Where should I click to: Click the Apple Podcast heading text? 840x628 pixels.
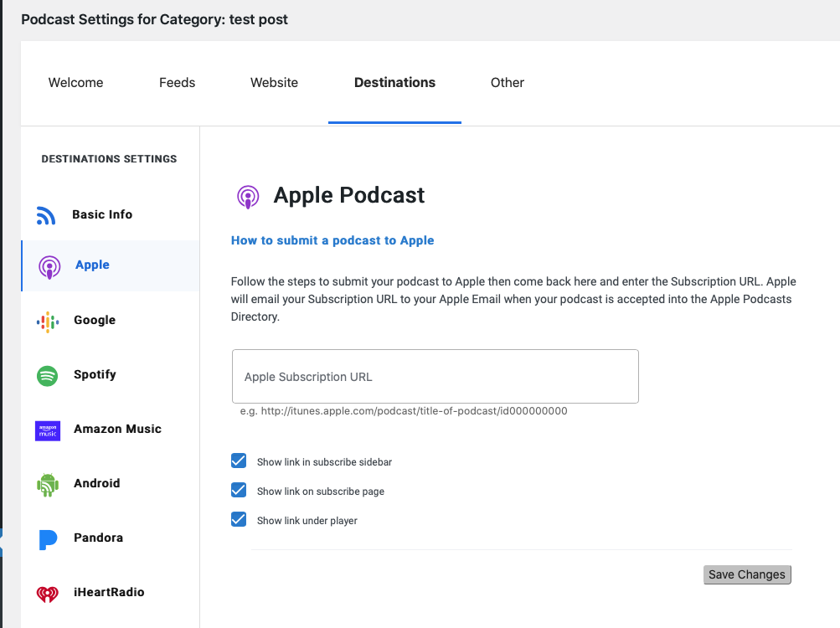click(349, 195)
